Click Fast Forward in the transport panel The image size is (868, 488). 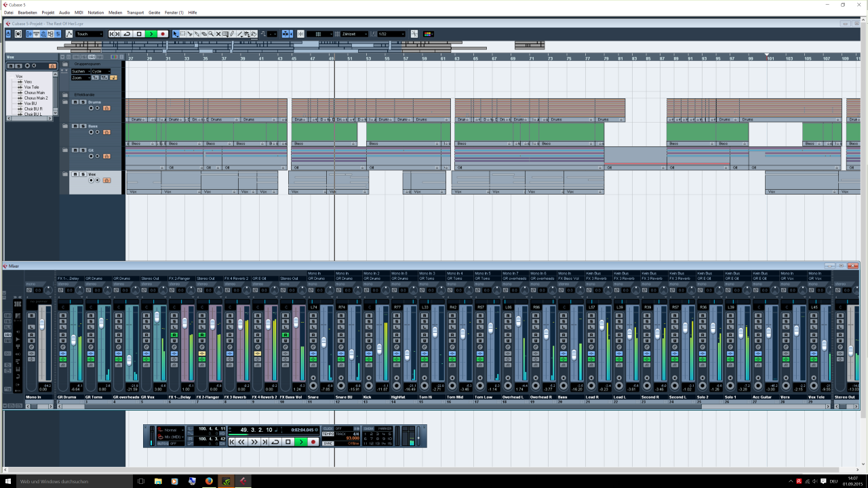coord(255,442)
